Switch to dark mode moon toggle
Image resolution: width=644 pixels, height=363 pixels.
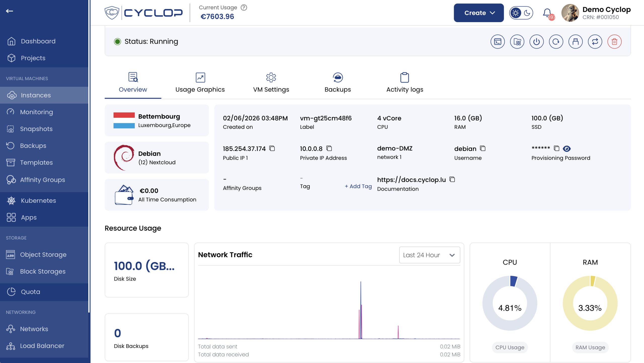[x=527, y=13]
